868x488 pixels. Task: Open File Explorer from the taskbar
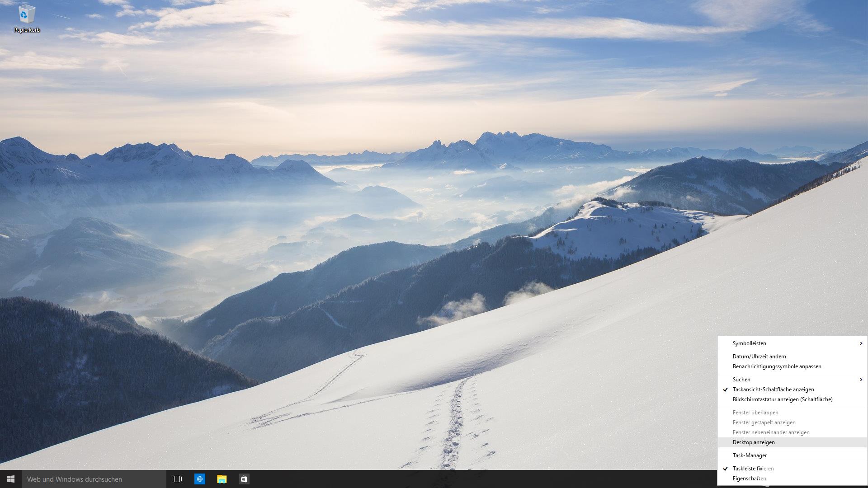222,479
